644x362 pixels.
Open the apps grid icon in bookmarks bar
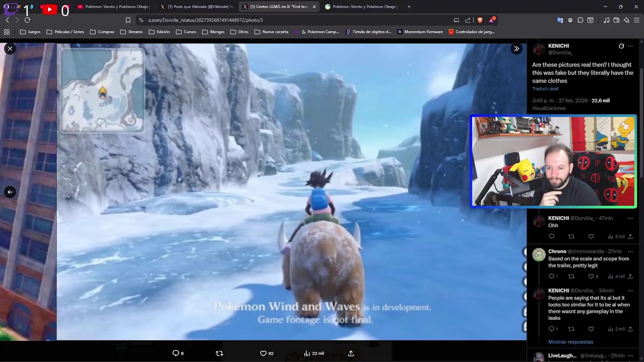[7, 32]
